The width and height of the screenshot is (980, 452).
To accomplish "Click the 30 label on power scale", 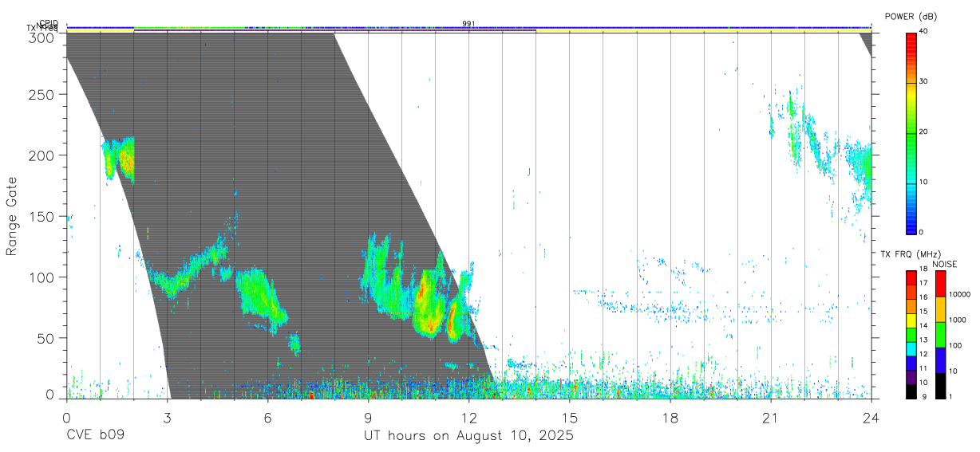I will click(924, 81).
